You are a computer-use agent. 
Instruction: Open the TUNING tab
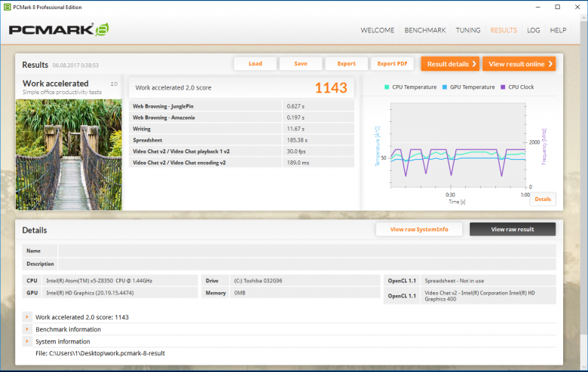[x=468, y=30]
